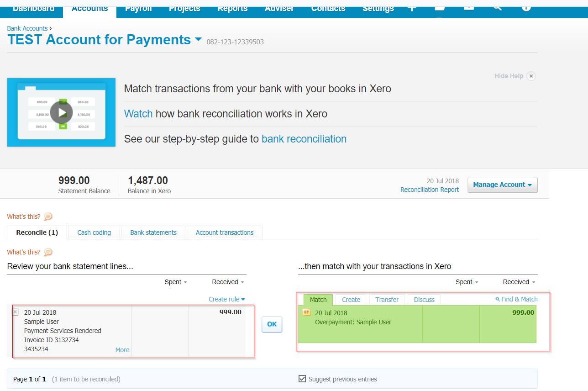The height and width of the screenshot is (391, 588).
Task: Switch to the Cash coding tab
Action: pyautogui.click(x=94, y=232)
